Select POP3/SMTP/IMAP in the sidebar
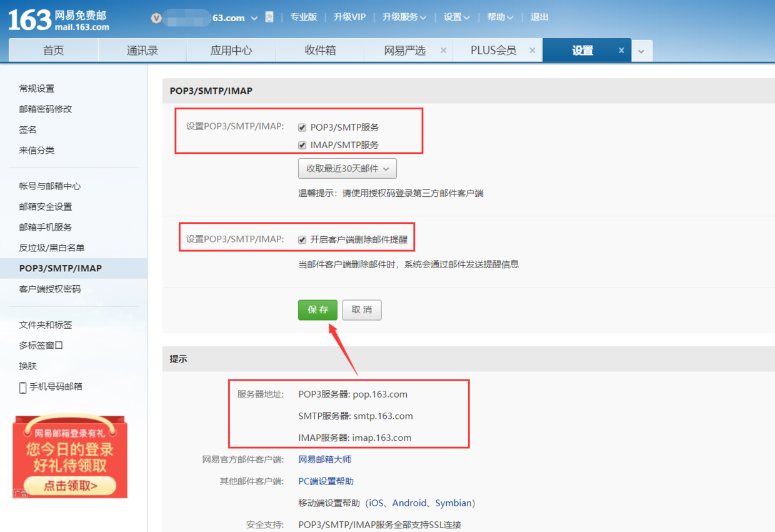Screen dimensions: 775x532 pyautogui.click(x=61, y=269)
